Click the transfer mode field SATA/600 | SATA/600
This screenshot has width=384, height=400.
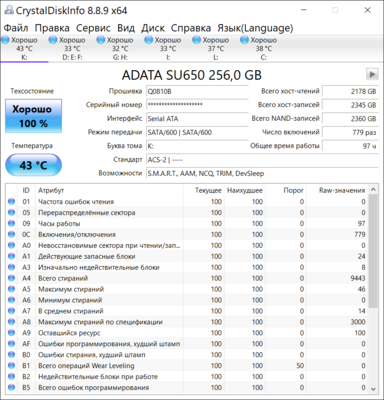click(197, 132)
